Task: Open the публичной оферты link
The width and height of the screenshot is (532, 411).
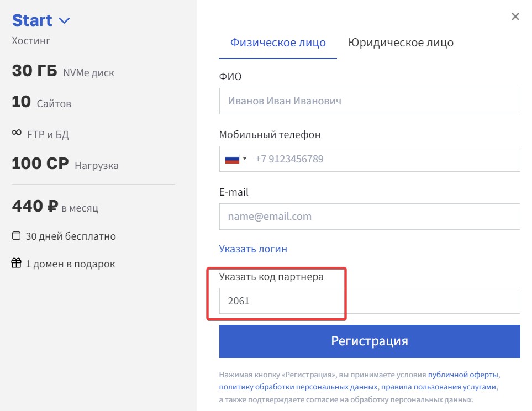Action: (463, 374)
